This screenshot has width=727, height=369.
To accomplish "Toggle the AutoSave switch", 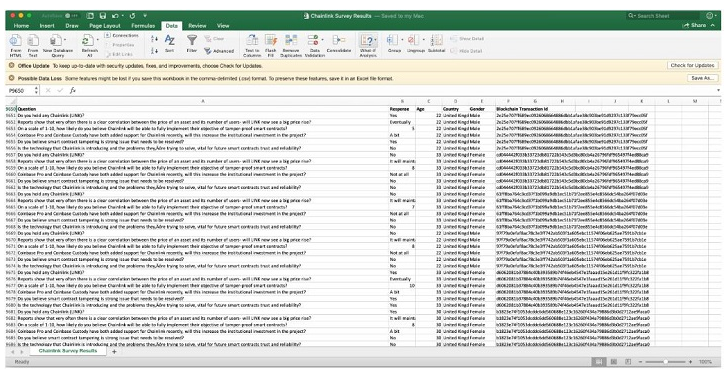I will (71, 16).
